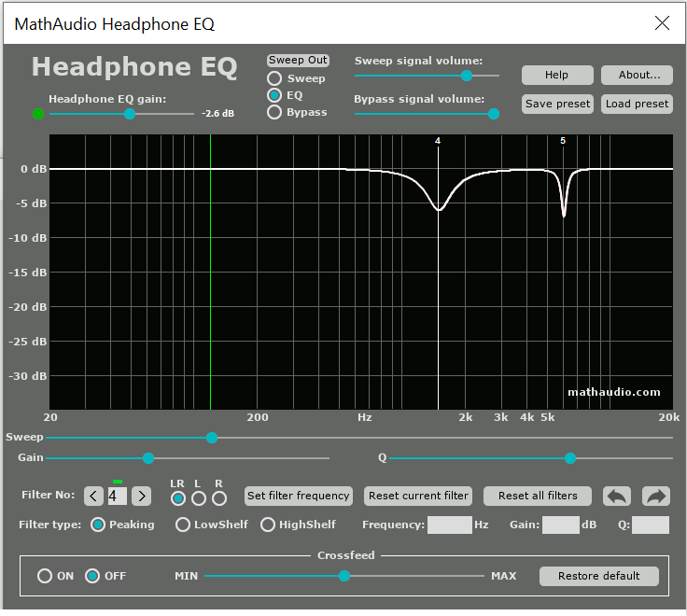Viewport: 687px width, 616px height.
Task: Go to previous filter number
Action: pos(93,497)
